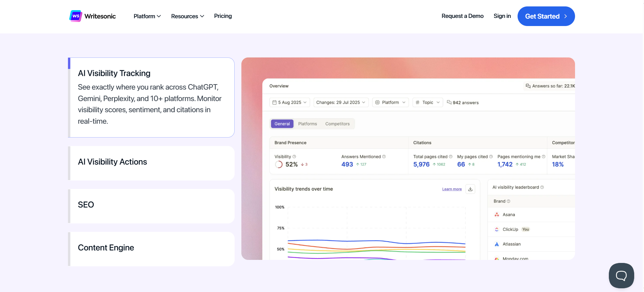Select the General tab

click(x=282, y=124)
